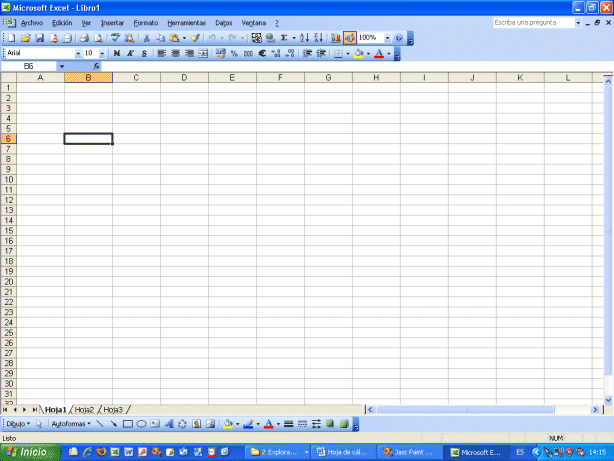This screenshot has height=461, width=614.
Task: Open the Edición menu
Action: 62,23
